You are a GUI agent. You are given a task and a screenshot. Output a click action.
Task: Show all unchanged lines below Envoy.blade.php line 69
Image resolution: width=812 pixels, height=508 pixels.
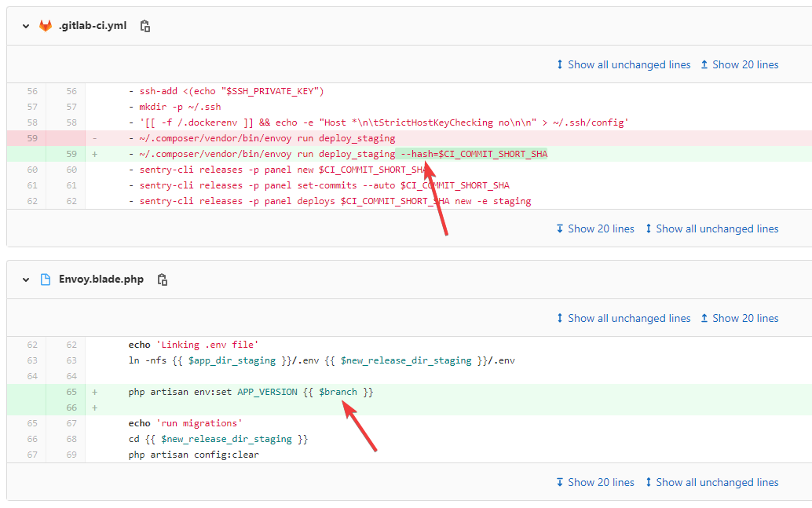coord(711,482)
